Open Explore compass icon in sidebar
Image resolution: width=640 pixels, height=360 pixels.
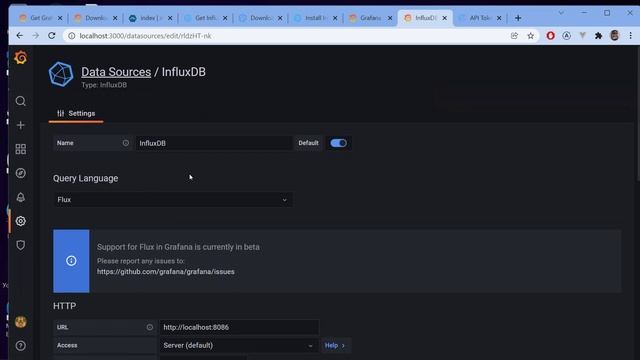[x=20, y=173]
